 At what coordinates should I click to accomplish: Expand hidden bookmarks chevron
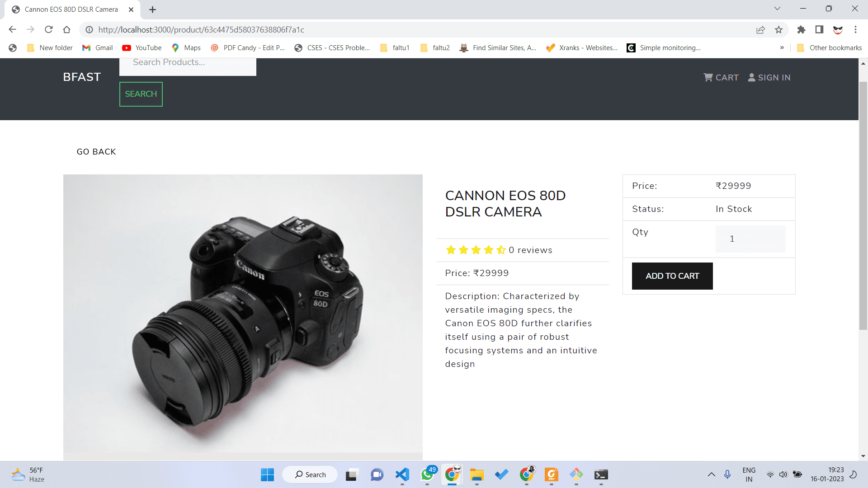point(782,48)
